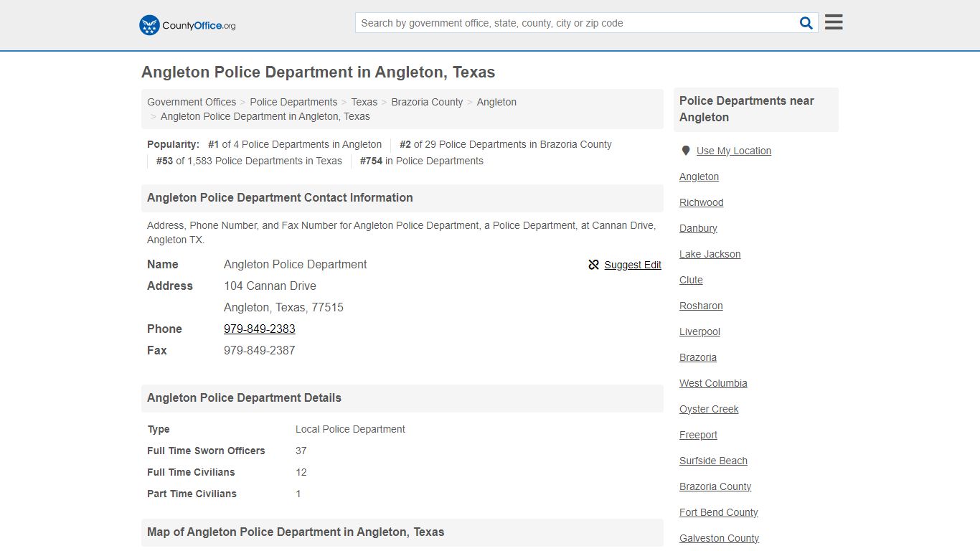Click the Suggest Edit icon
Image resolution: width=980 pixels, height=551 pixels.
(x=593, y=265)
